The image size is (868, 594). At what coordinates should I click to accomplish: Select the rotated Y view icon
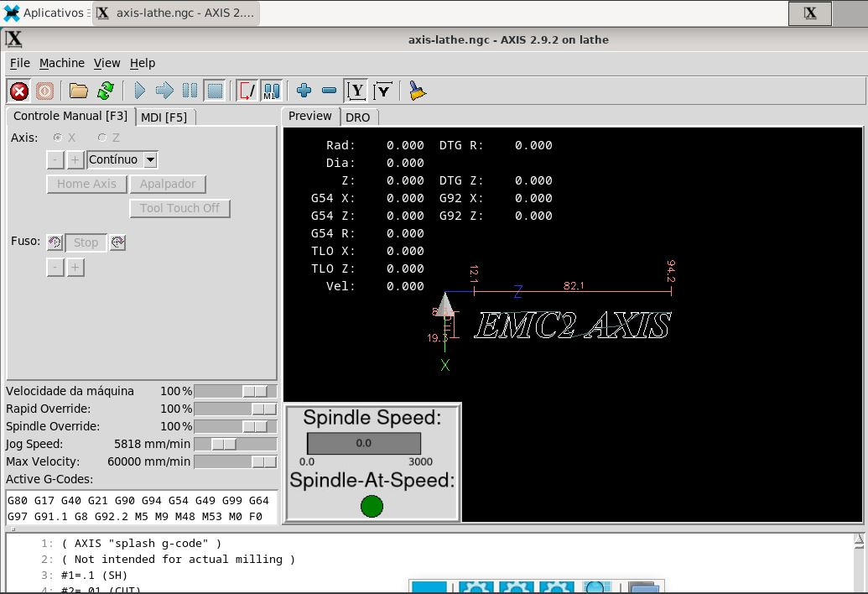(383, 91)
